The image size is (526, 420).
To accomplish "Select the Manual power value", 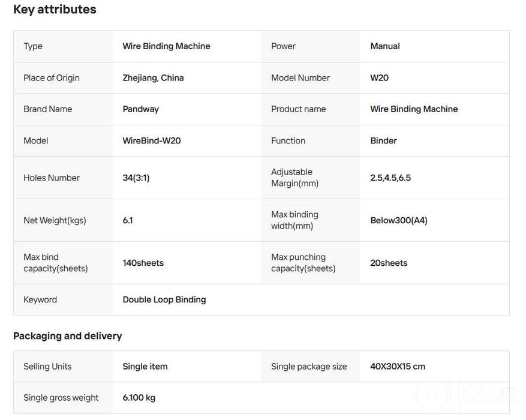I will (385, 46).
